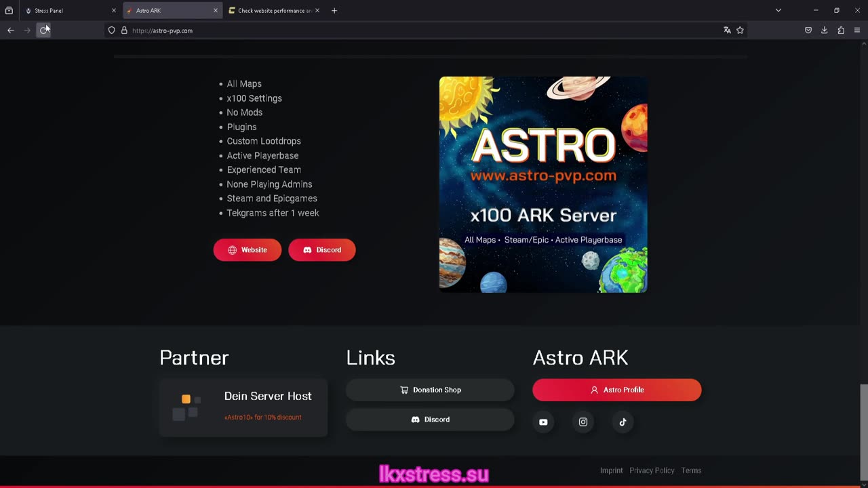Select the Astro ARK tab

pyautogui.click(x=172, y=11)
